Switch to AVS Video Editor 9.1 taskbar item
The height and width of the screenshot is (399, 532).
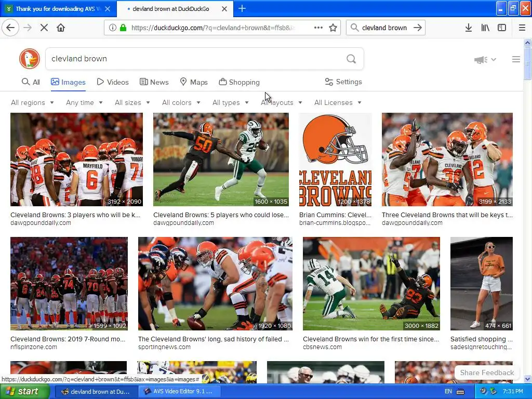tap(179, 392)
